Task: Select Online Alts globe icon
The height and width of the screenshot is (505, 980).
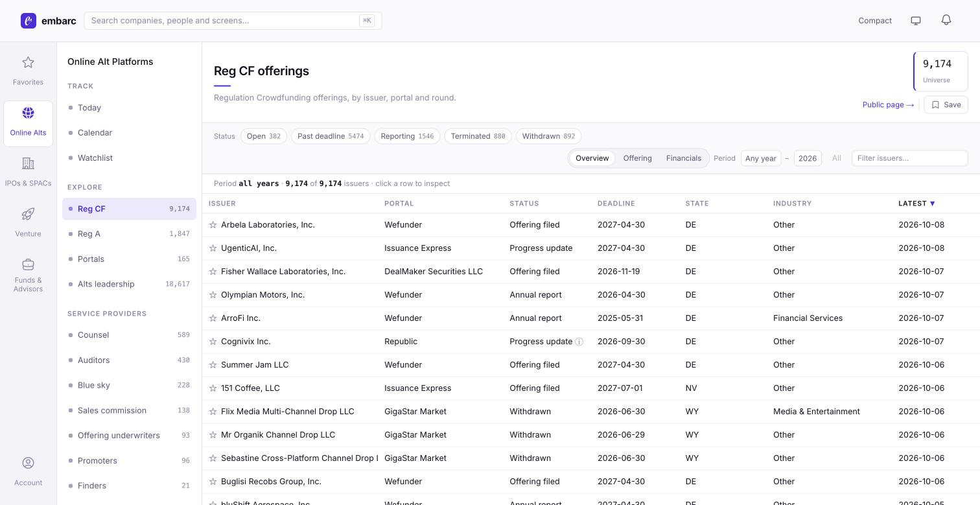Action: 28,113
